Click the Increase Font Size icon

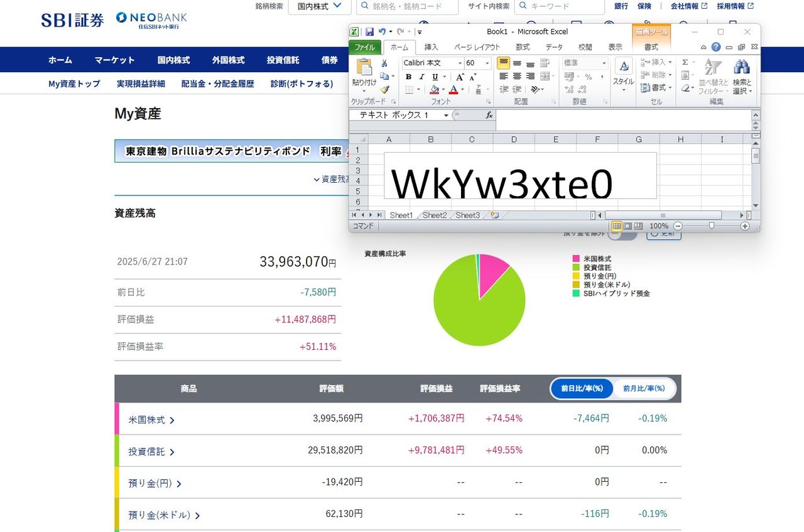coord(459,77)
